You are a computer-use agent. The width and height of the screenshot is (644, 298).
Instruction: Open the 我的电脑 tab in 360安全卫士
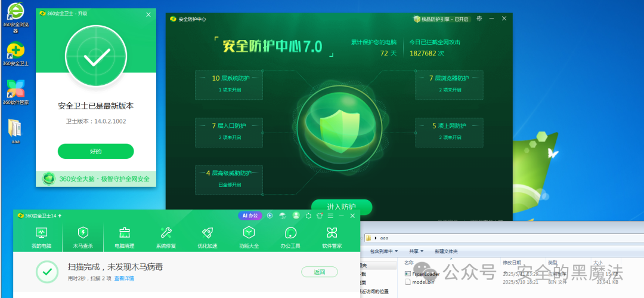(42, 238)
